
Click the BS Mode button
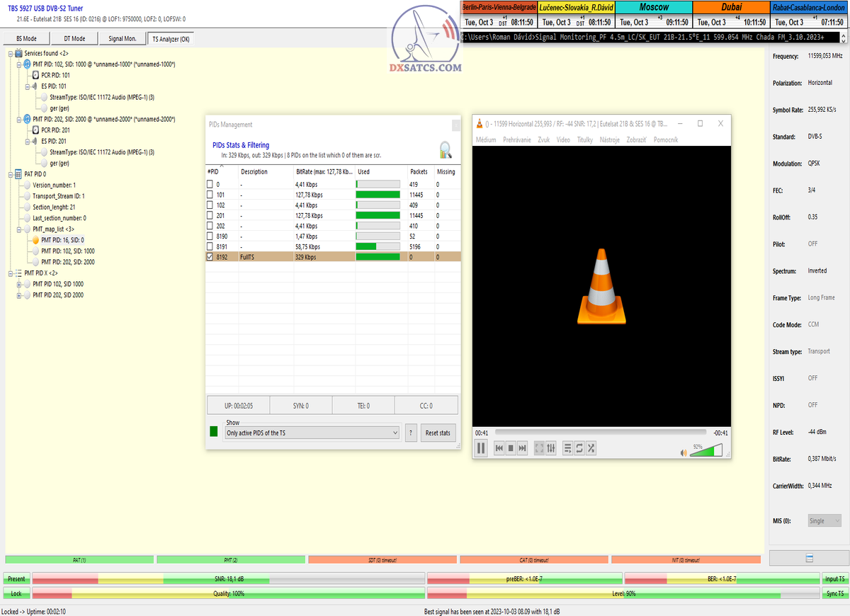click(x=25, y=39)
